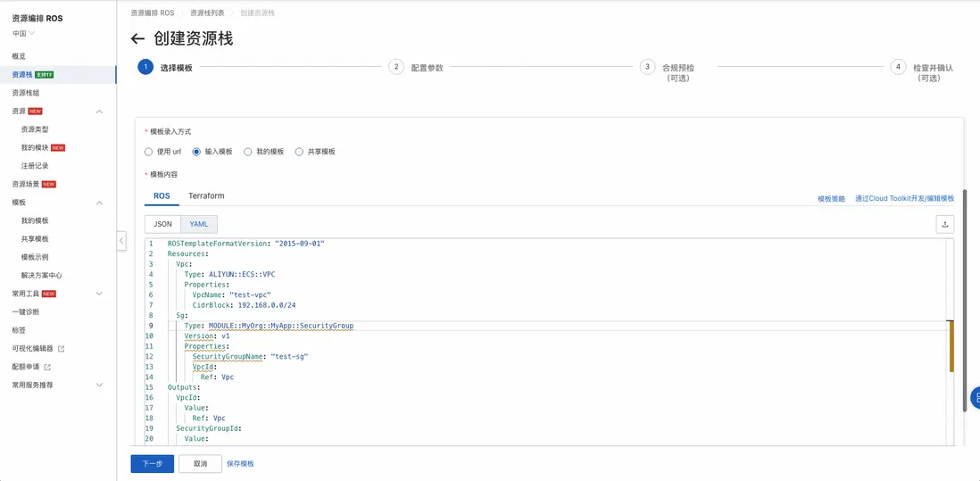Open the 中国 region dropdown

tap(24, 33)
